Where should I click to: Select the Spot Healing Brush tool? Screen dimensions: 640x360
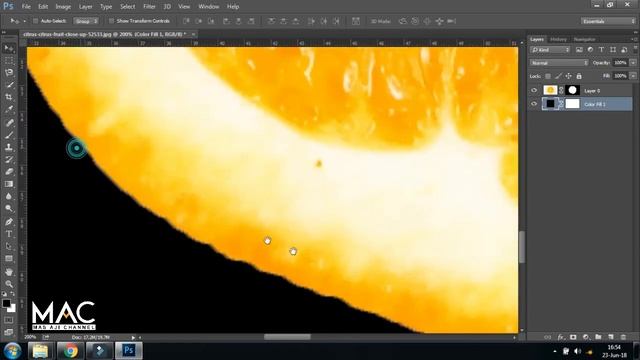coord(9,122)
